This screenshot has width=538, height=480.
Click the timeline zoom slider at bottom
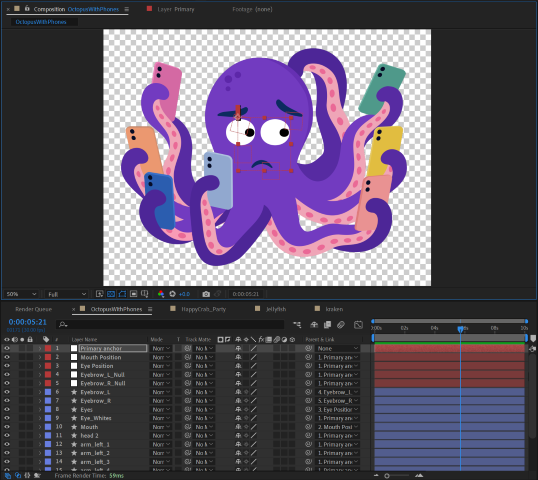pos(387,476)
